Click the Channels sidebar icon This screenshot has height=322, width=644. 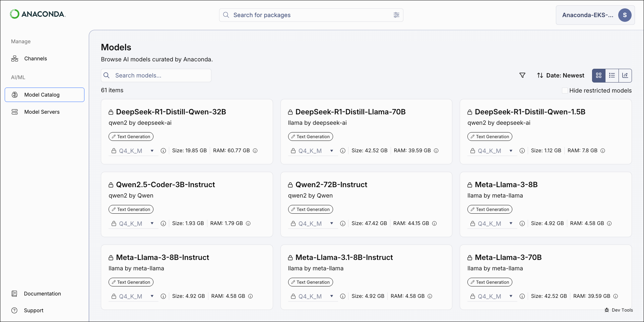click(15, 58)
